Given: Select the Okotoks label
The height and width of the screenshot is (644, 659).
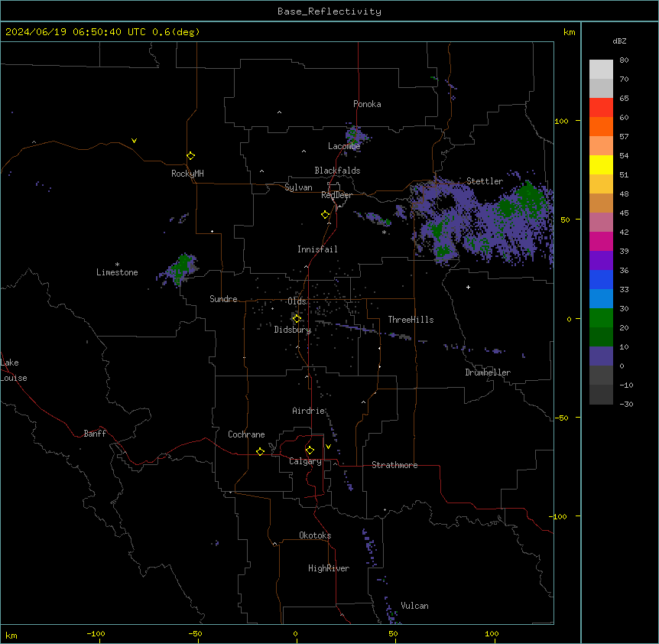Looking at the screenshot, I should click(x=315, y=535).
